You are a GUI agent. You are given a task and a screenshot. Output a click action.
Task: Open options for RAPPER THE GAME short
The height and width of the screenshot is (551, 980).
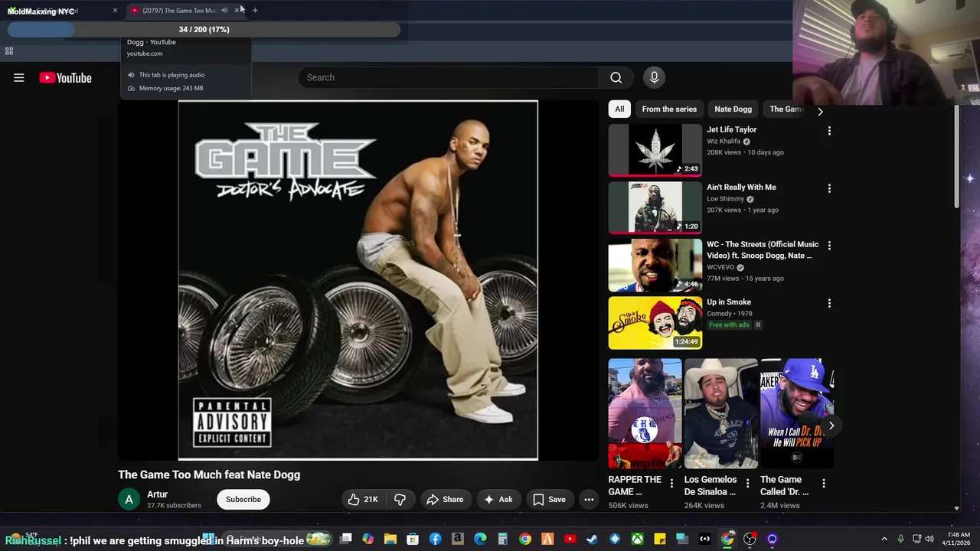(x=671, y=483)
